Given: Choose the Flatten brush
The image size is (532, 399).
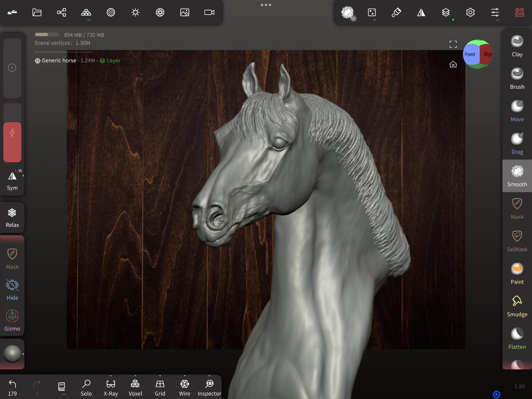Looking at the screenshot, I should [517, 338].
